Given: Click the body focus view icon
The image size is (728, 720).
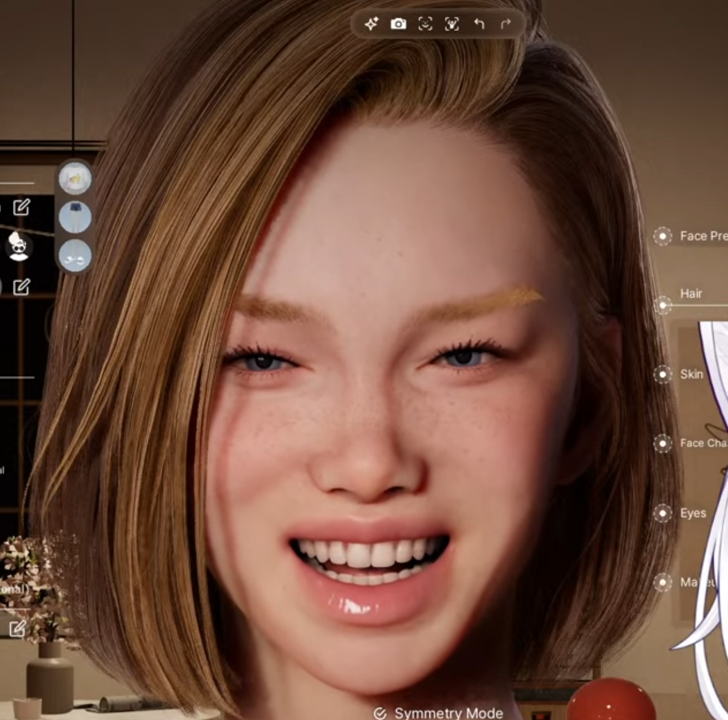Looking at the screenshot, I should pyautogui.click(x=452, y=24).
